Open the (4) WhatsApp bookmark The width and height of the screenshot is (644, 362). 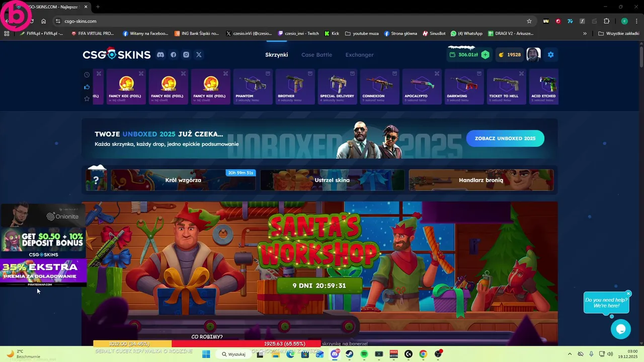point(466,34)
